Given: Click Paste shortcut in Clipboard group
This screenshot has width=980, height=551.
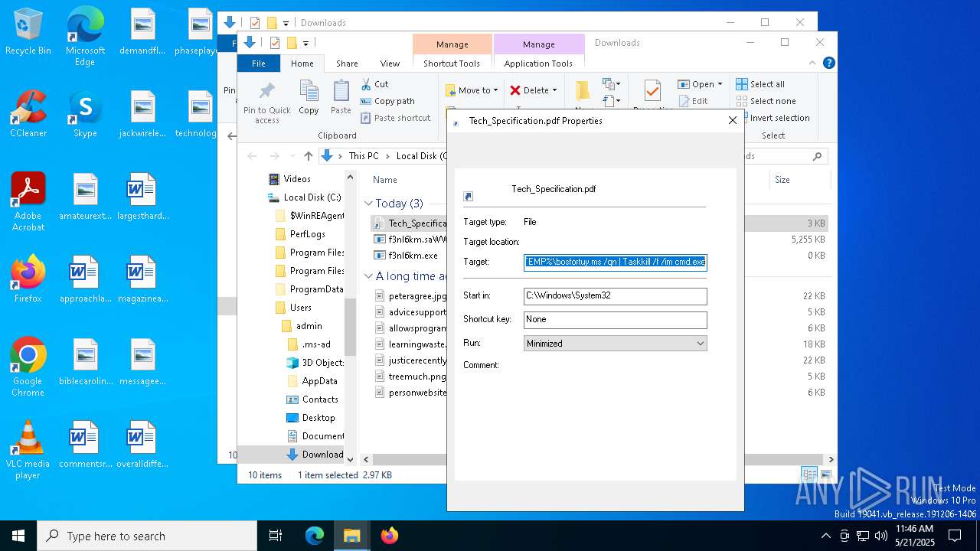Looking at the screenshot, I should (395, 118).
